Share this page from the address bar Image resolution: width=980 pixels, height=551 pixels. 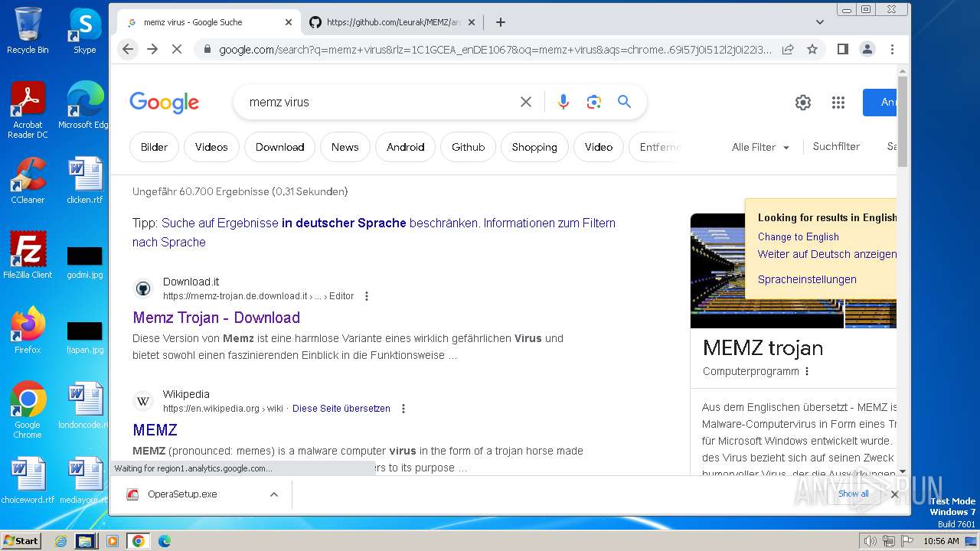(x=788, y=49)
